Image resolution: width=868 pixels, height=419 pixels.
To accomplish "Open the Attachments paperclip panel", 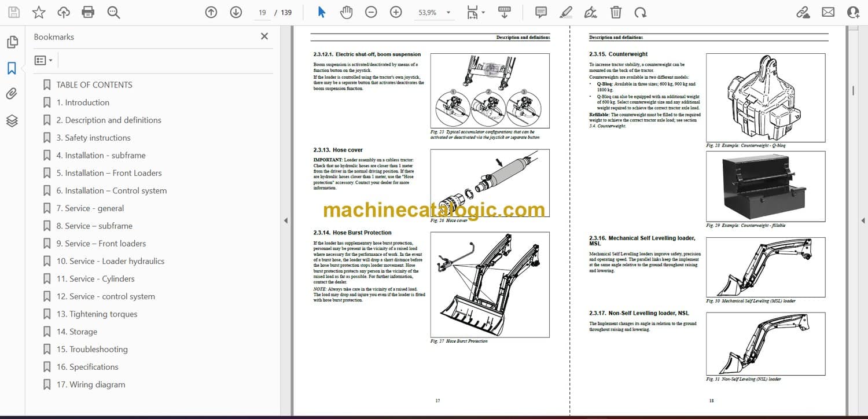I will tap(12, 94).
